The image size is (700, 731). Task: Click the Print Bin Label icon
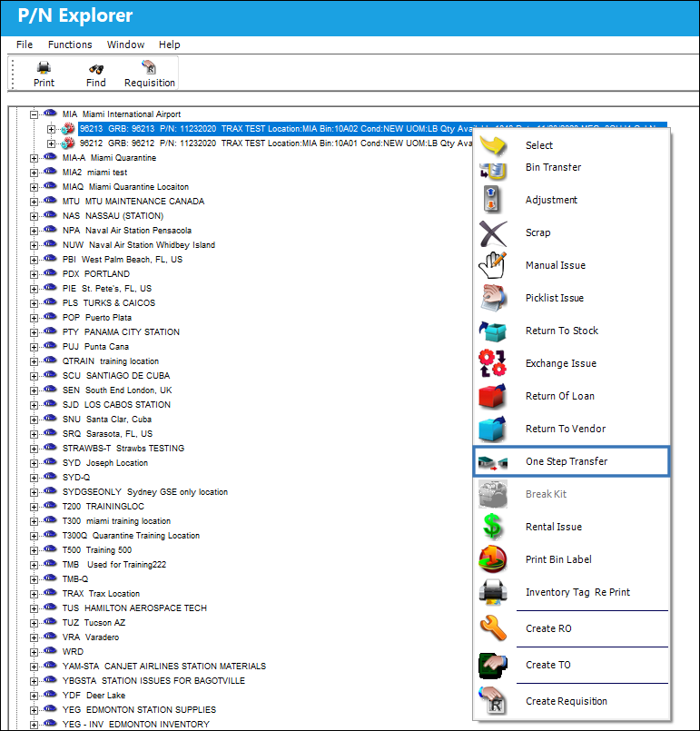[493, 559]
